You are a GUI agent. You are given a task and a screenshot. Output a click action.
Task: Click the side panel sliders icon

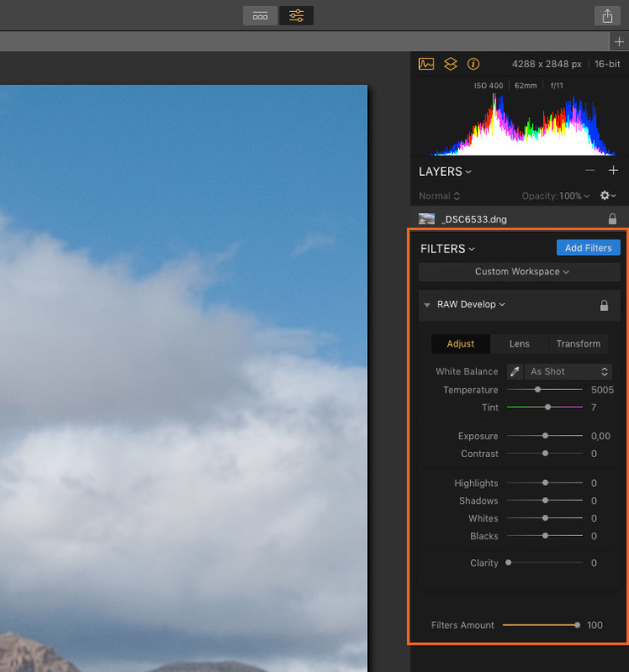(x=296, y=15)
